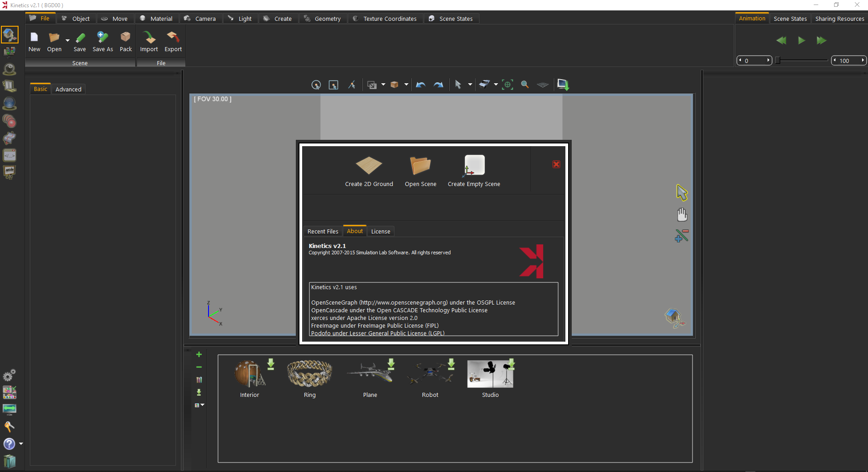Switch to the Texture Coordinates tab

click(x=385, y=19)
